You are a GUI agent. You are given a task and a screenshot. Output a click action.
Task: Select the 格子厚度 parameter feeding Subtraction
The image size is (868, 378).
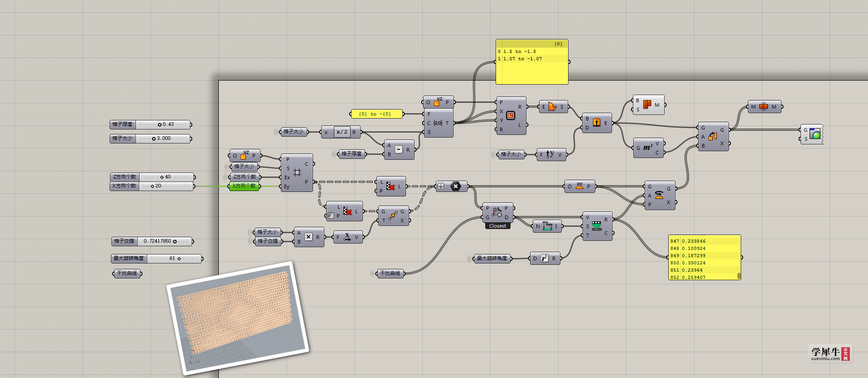tap(352, 154)
